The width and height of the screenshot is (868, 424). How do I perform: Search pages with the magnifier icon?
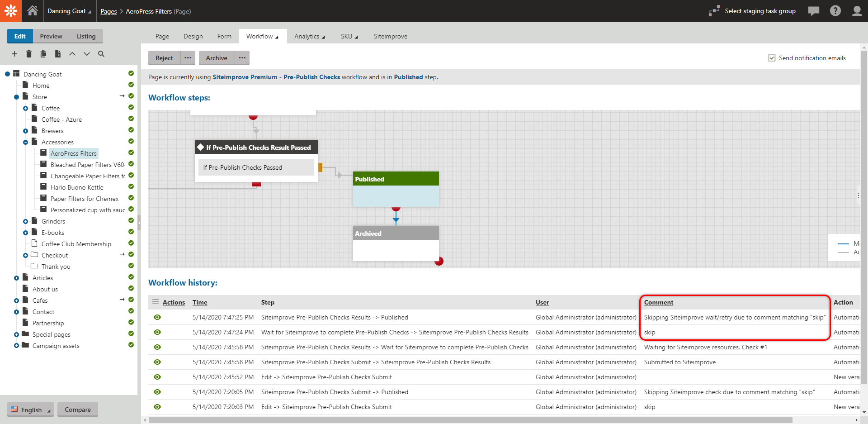tap(101, 54)
